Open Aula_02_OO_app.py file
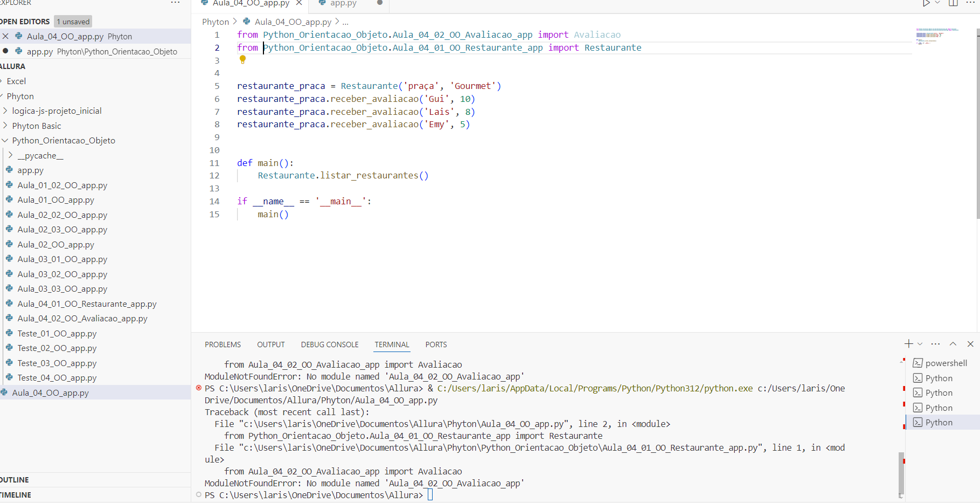 pyautogui.click(x=55, y=245)
